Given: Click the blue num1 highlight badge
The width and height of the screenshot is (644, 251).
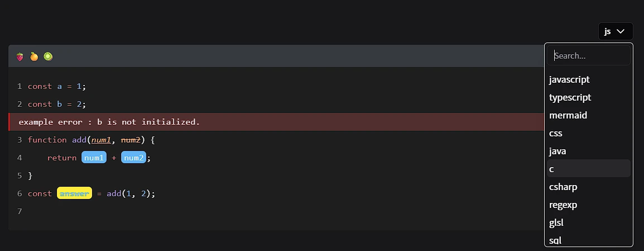Looking at the screenshot, I should (94, 158).
